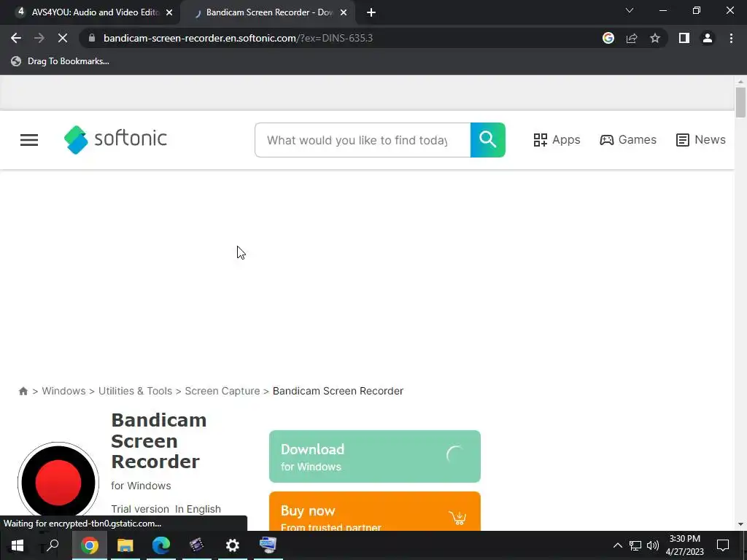The width and height of the screenshot is (747, 560).
Task: Open the Windows Start menu
Action: point(18,545)
